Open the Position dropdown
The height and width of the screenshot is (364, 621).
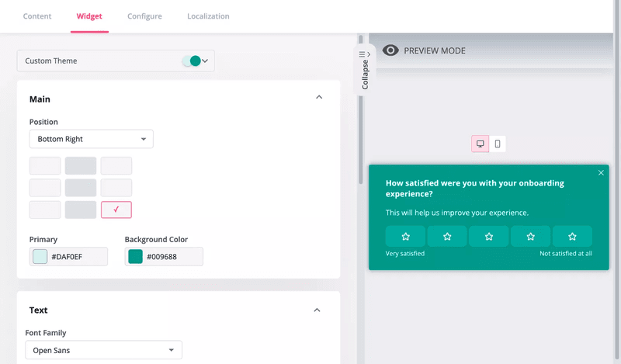coord(91,139)
